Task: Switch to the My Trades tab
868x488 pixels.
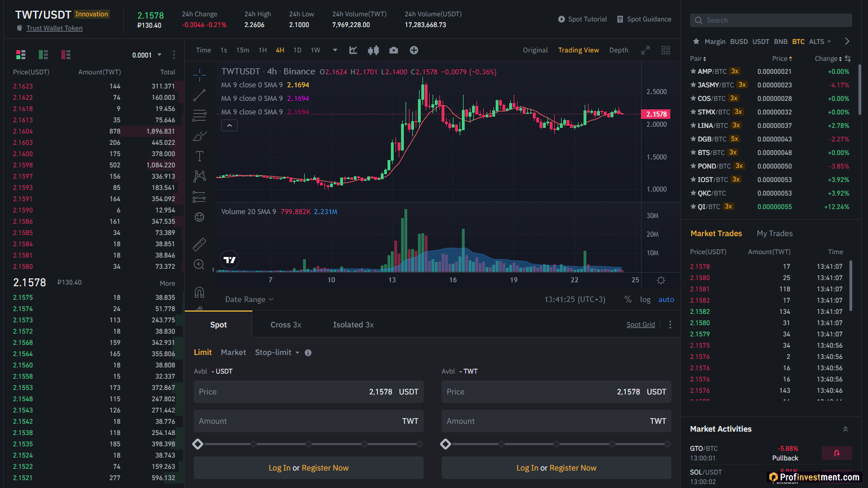Action: click(x=774, y=234)
